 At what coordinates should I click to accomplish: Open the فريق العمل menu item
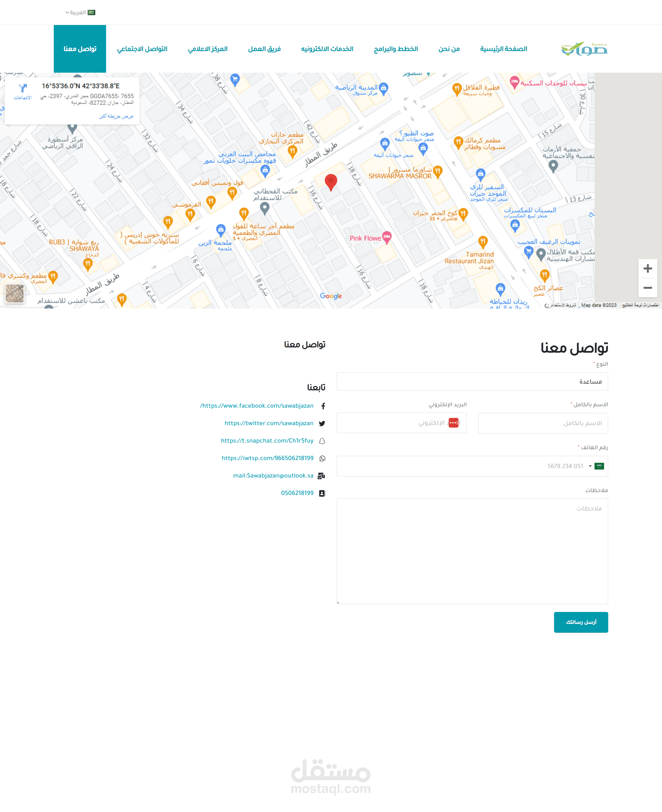point(264,49)
